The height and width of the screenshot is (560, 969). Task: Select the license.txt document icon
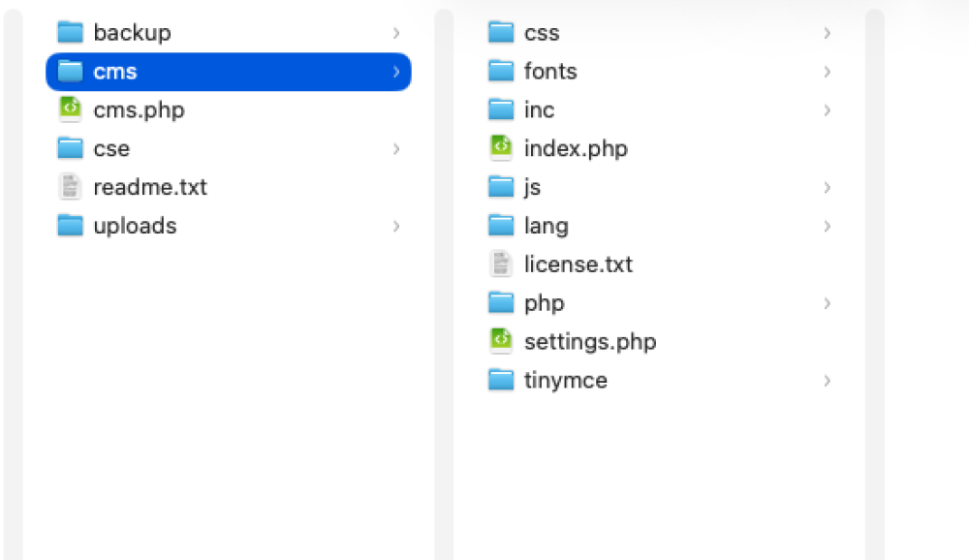pos(501,264)
